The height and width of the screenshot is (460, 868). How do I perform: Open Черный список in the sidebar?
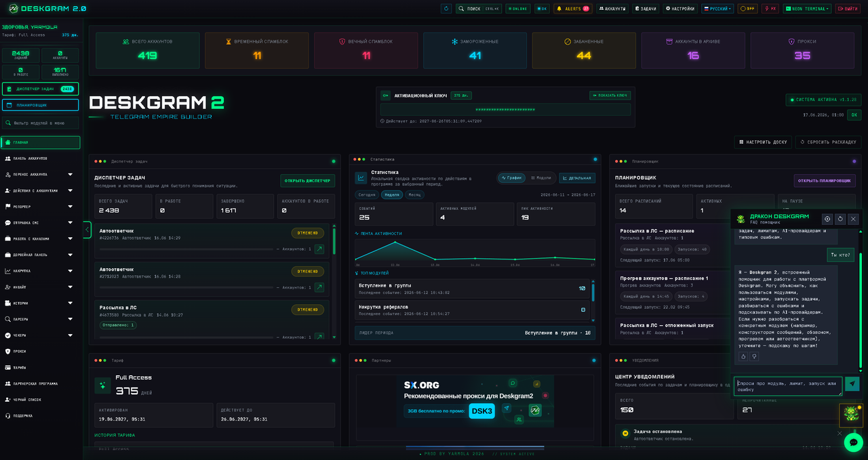point(41,400)
